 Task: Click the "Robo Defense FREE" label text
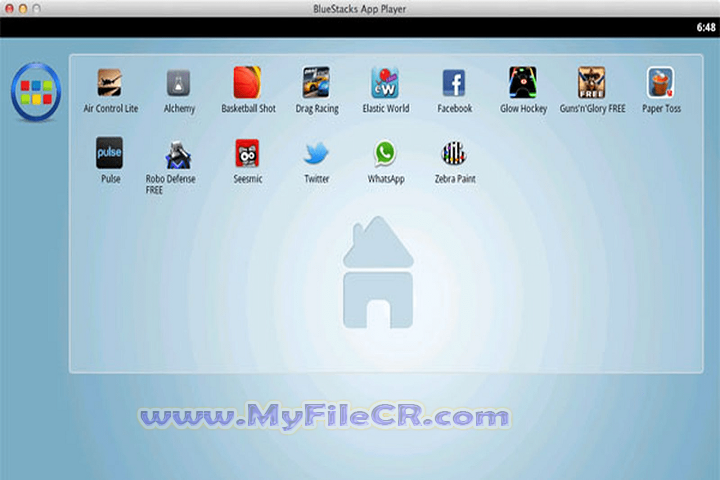pyautogui.click(x=170, y=184)
